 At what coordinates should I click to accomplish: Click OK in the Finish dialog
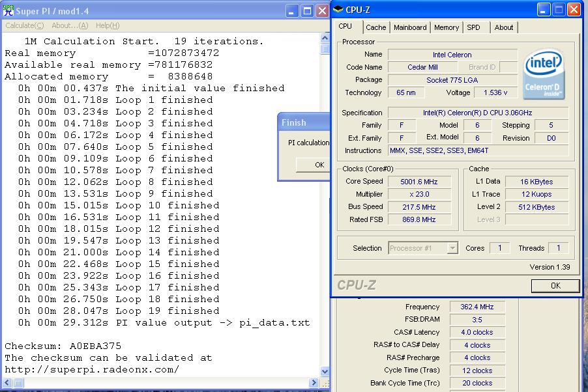click(x=313, y=165)
